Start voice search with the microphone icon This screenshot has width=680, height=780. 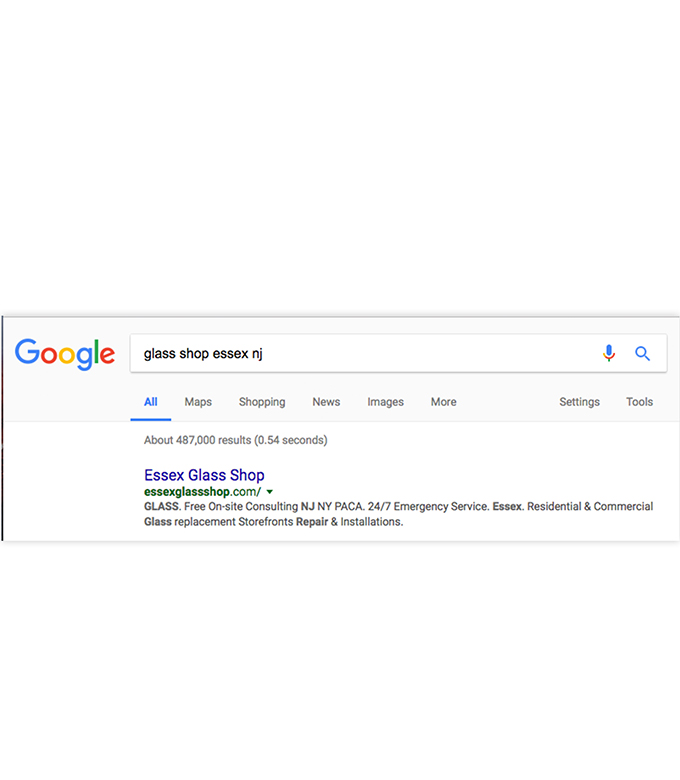tap(609, 353)
